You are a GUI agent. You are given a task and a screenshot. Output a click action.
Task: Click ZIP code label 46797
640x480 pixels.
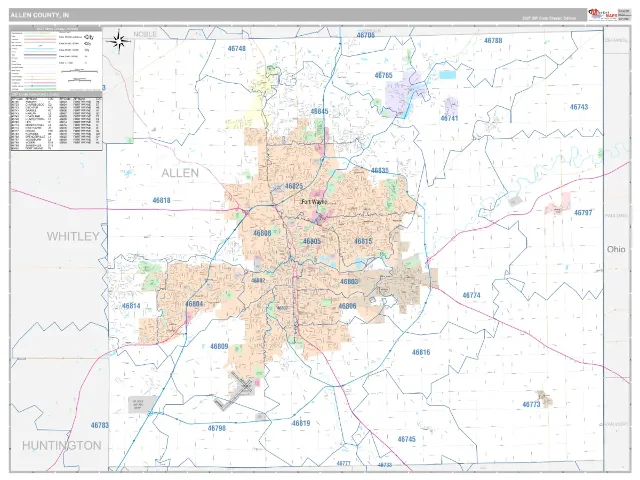(583, 213)
